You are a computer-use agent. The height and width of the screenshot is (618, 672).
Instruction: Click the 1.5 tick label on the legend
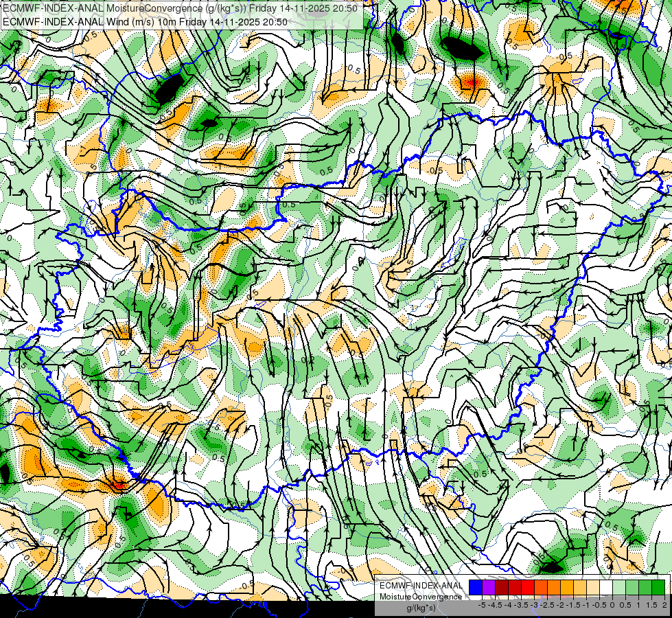pos(651,605)
